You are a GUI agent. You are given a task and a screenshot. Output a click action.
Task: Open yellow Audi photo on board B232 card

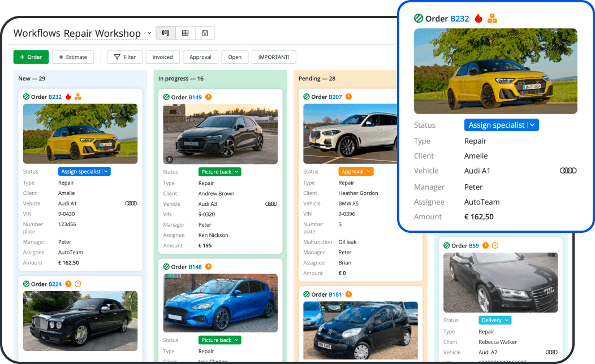tap(80, 134)
